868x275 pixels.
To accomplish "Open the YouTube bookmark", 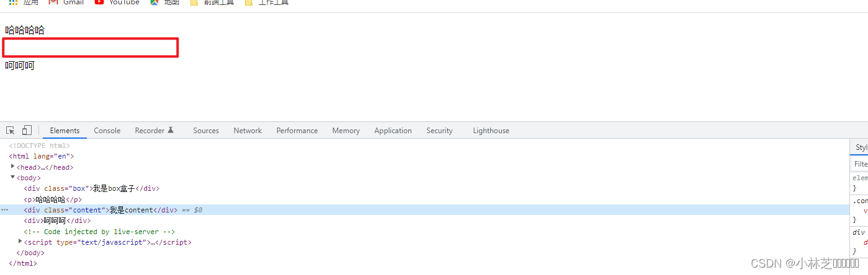I will click(117, 2).
